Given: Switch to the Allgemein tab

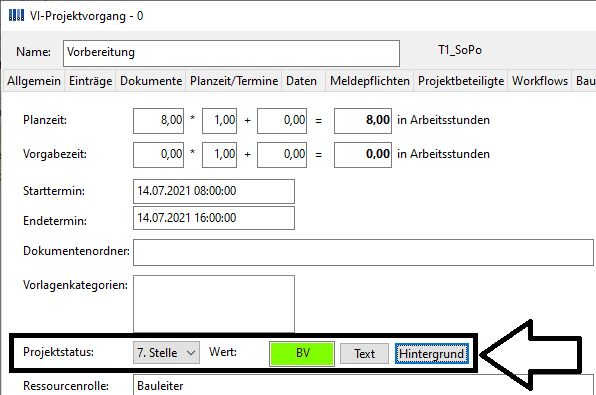Looking at the screenshot, I should click(x=34, y=81).
